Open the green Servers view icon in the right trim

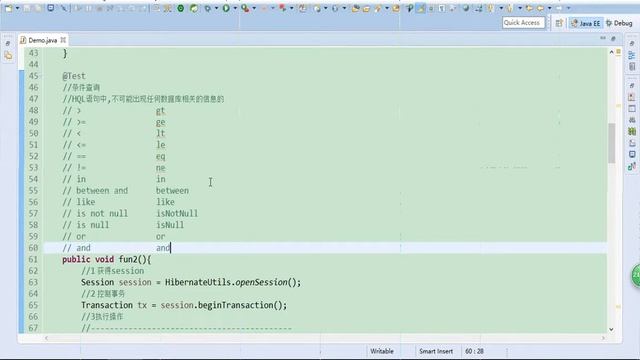click(632, 131)
